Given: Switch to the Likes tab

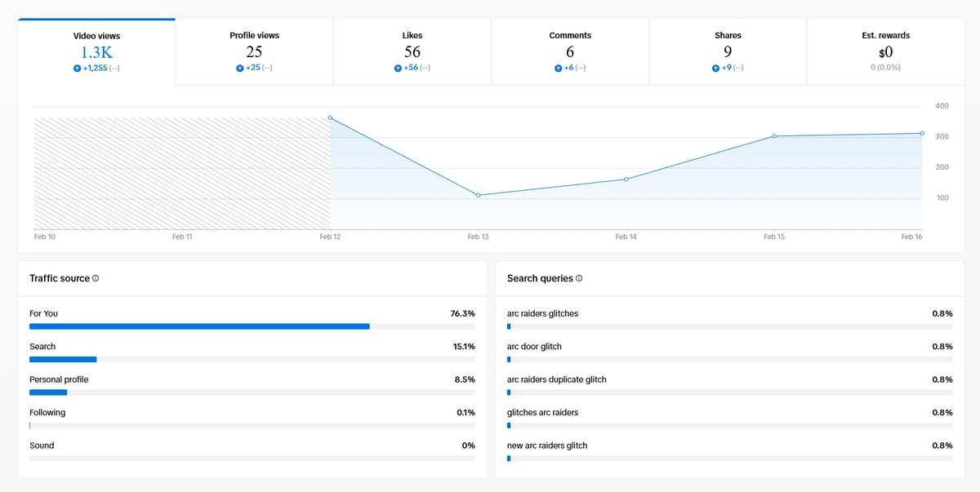Looking at the screenshot, I should [412, 51].
